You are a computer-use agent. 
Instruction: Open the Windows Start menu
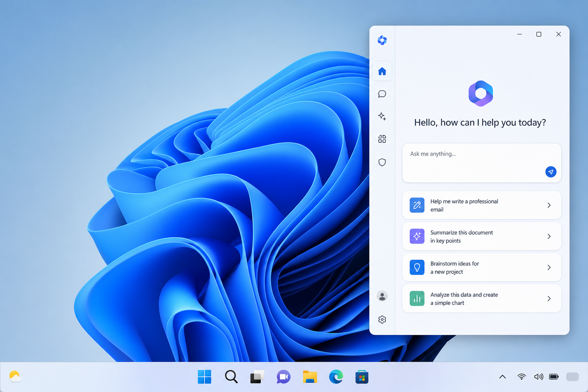pyautogui.click(x=204, y=377)
